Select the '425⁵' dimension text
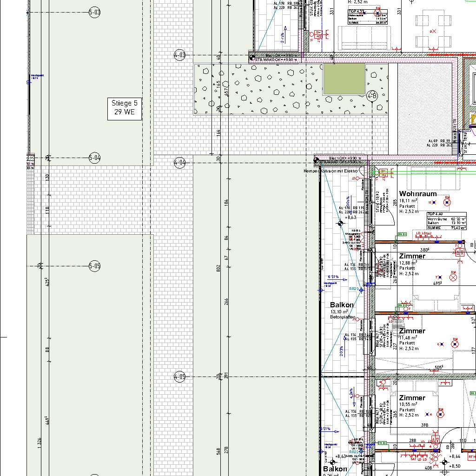Viewport: 476px width, 476px height. pyautogui.click(x=47, y=282)
